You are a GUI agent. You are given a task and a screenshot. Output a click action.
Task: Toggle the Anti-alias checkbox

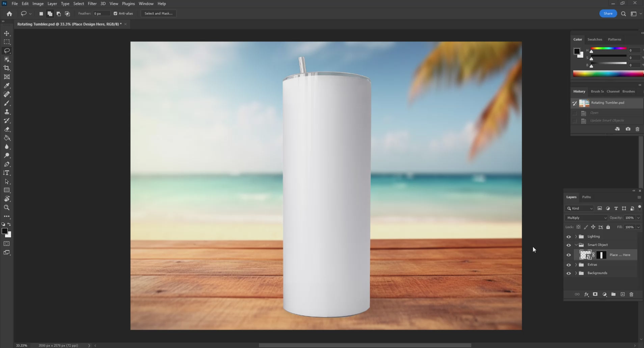[x=115, y=13]
